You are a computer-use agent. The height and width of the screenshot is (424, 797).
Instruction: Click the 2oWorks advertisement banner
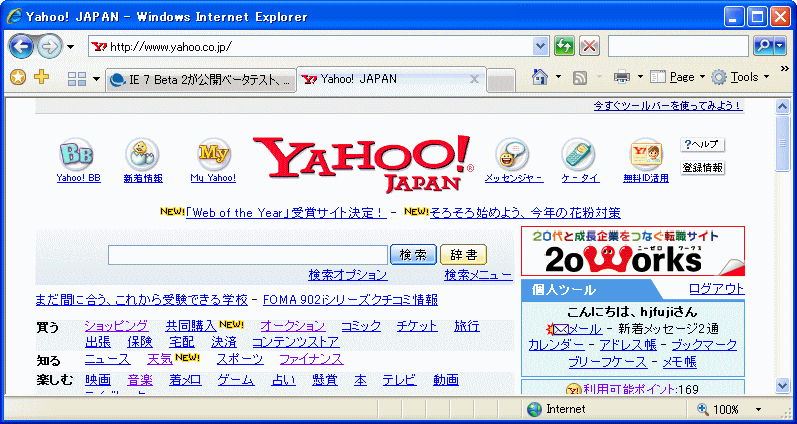pyautogui.click(x=633, y=251)
